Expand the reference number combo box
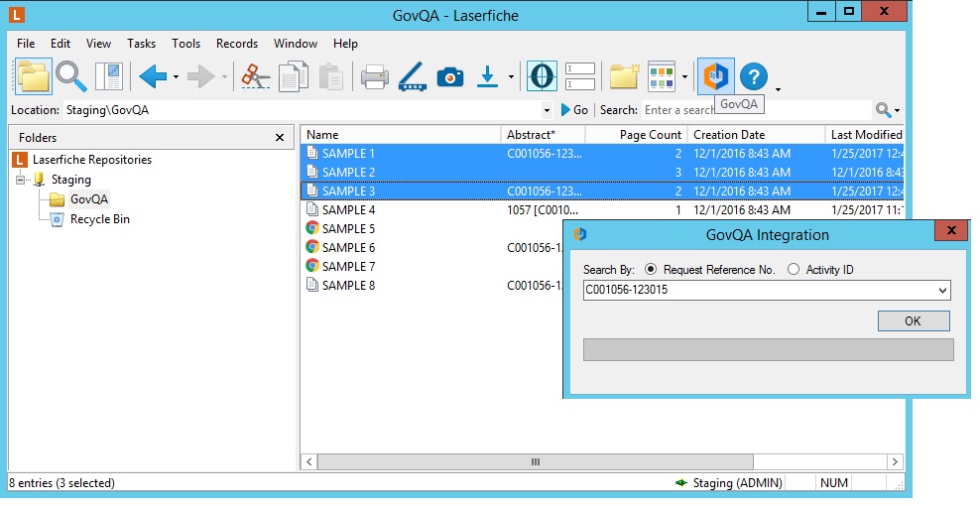 [x=942, y=290]
